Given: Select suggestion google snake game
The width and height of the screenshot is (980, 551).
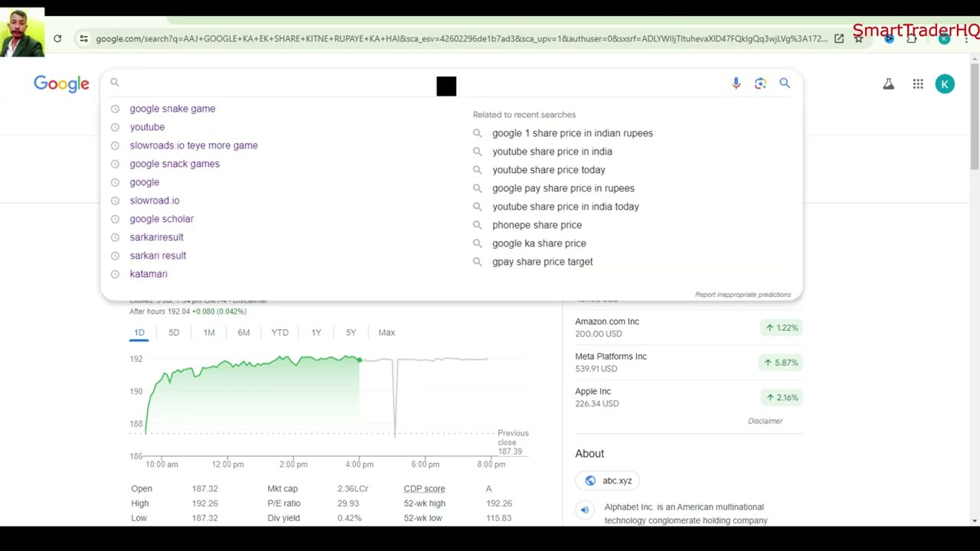Looking at the screenshot, I should 172,109.
